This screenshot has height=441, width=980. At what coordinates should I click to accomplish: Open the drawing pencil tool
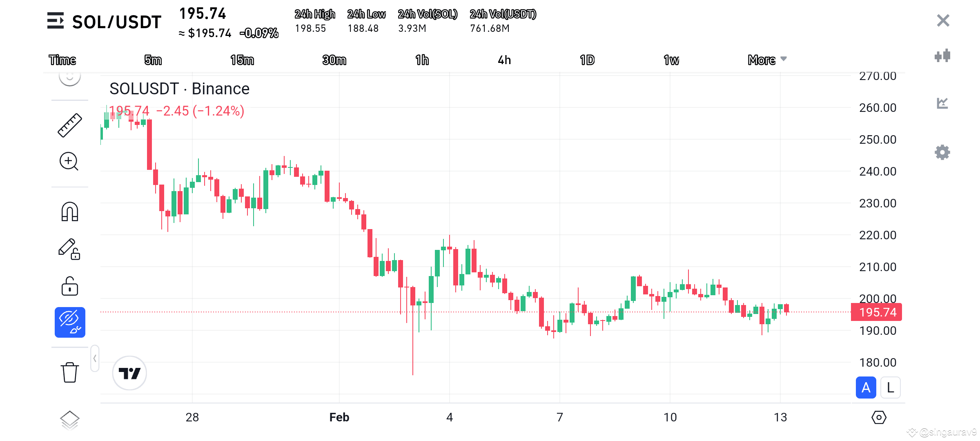click(x=69, y=250)
